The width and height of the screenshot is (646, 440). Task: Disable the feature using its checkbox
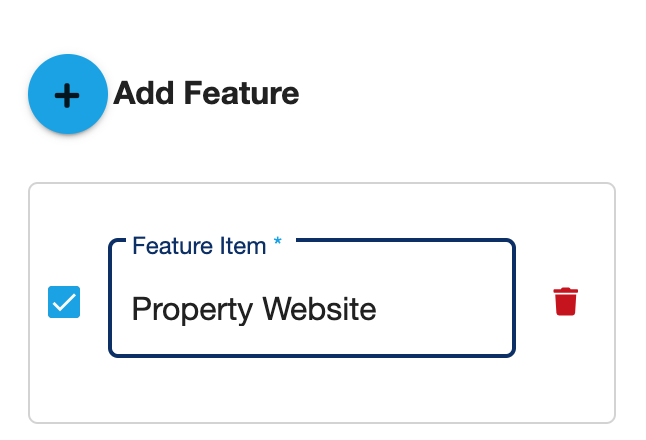(x=64, y=302)
